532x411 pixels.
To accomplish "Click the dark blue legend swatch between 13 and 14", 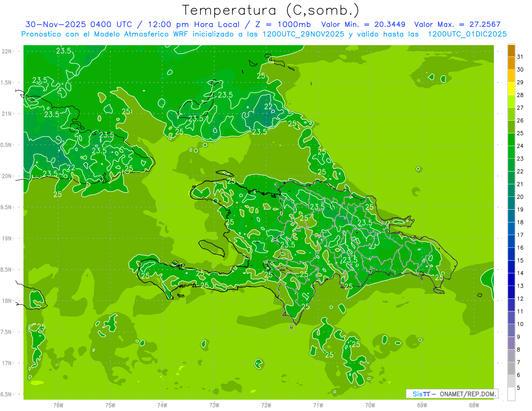I will pos(511,280).
